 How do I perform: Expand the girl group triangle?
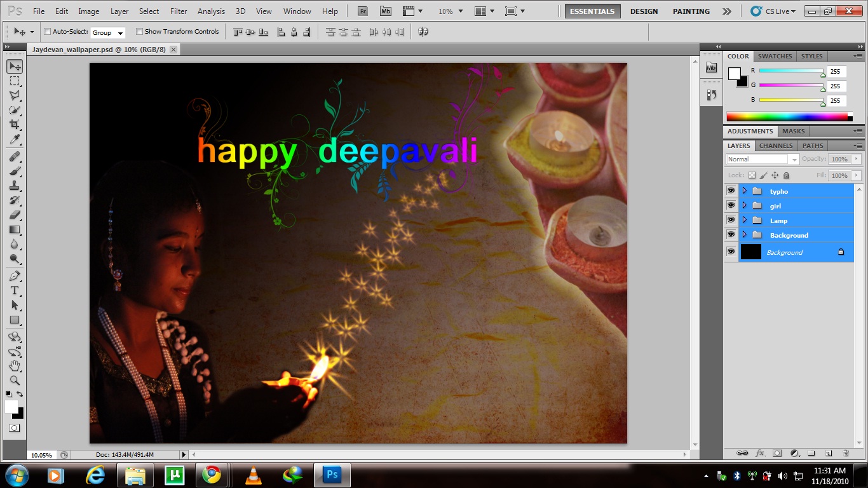point(744,205)
